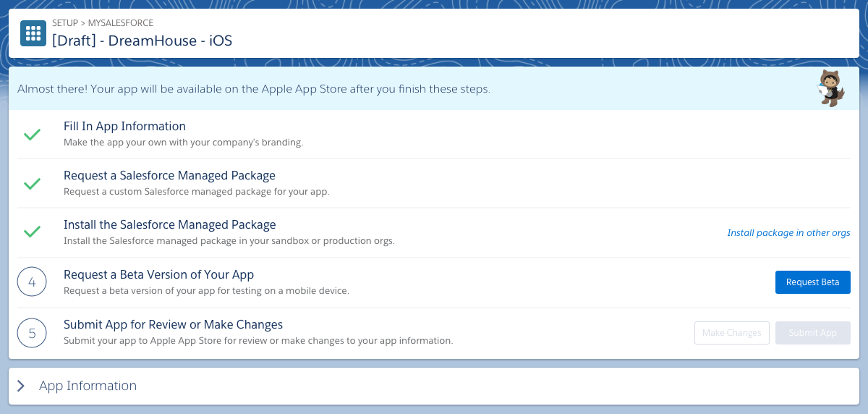Click the Fill In App Information heading
Screen dimensions: 868x414
tap(124, 127)
